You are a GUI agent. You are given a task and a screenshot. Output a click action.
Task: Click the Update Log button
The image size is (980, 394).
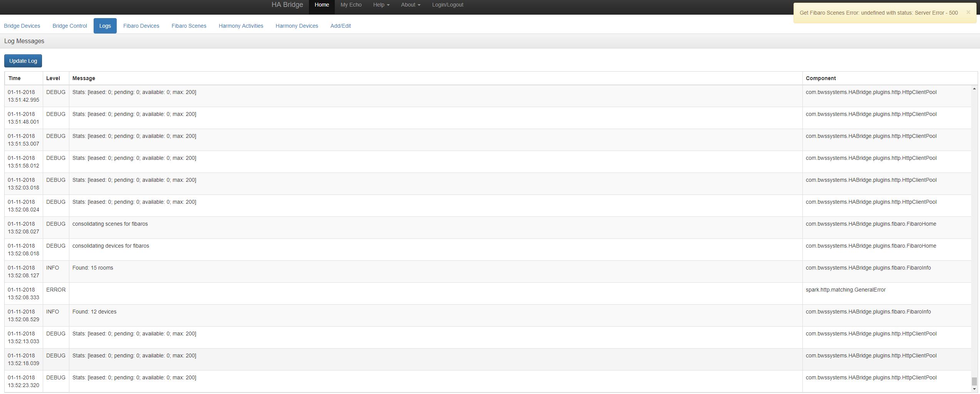(23, 61)
